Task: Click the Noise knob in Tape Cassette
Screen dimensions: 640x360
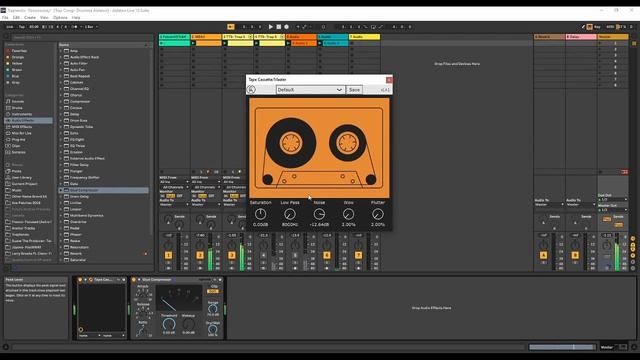Action: click(x=319, y=214)
